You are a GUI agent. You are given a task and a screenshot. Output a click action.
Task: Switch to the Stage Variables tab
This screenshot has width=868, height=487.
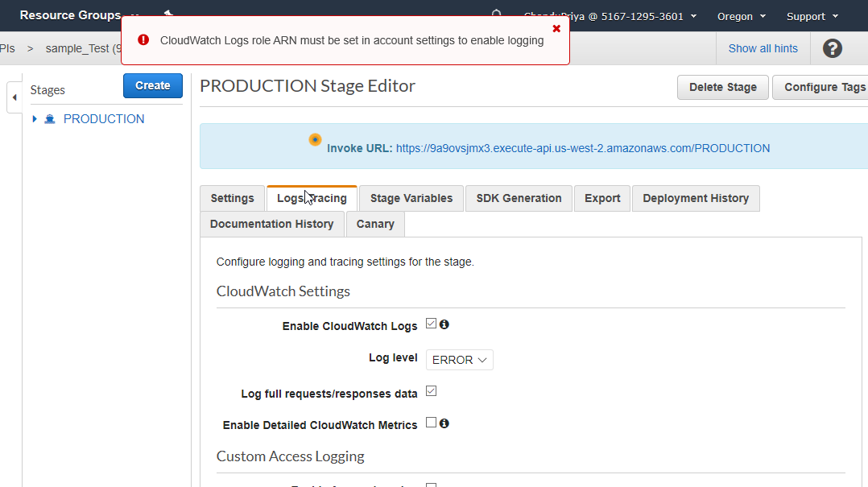point(411,197)
